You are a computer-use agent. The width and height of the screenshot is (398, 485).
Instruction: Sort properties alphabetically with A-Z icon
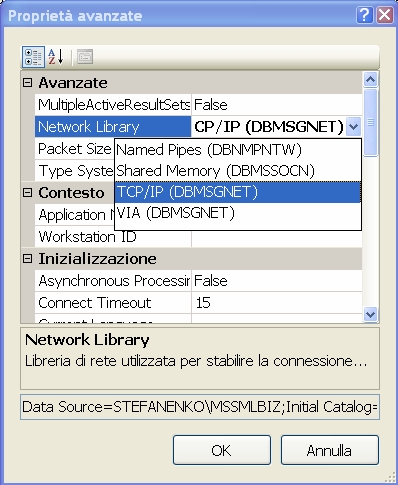(x=56, y=57)
